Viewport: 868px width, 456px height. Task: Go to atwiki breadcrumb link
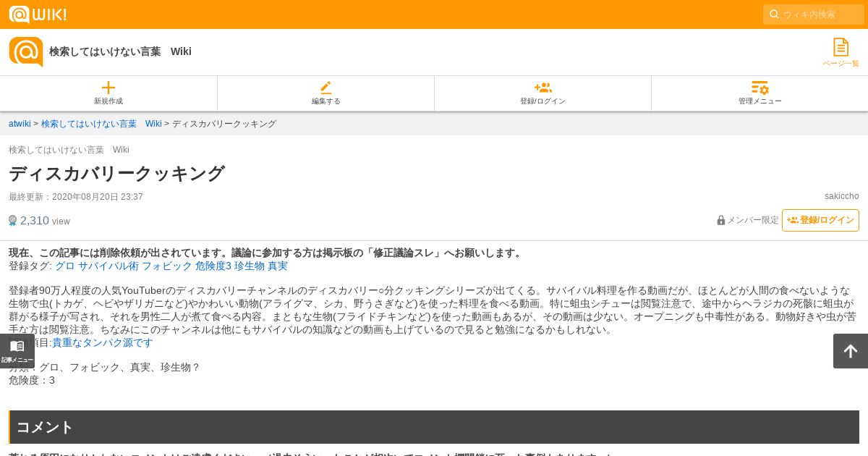[20, 124]
